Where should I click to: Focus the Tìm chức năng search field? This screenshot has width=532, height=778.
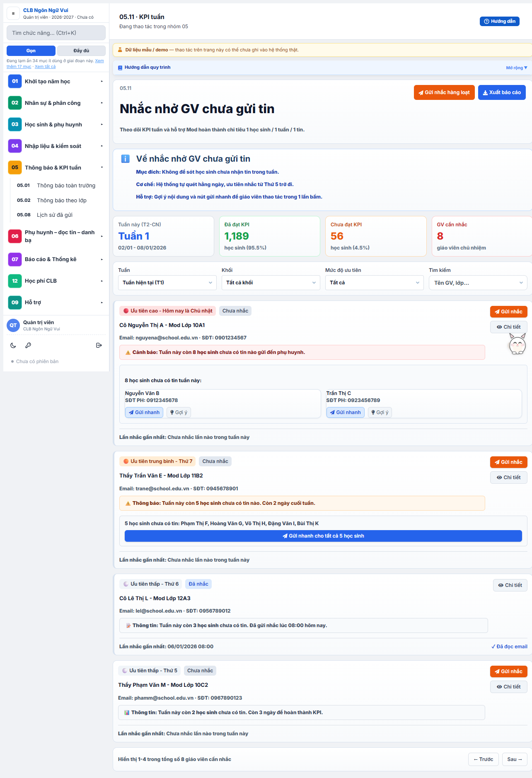56,33
